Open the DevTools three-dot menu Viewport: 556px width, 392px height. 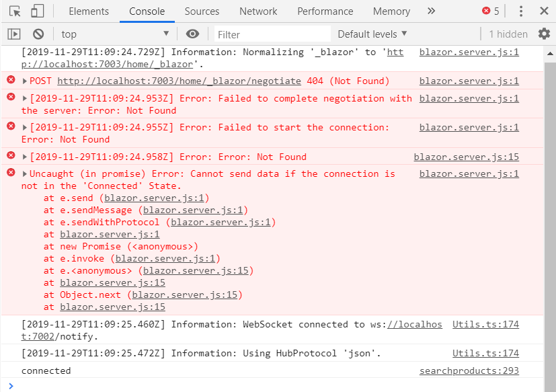[x=520, y=11]
